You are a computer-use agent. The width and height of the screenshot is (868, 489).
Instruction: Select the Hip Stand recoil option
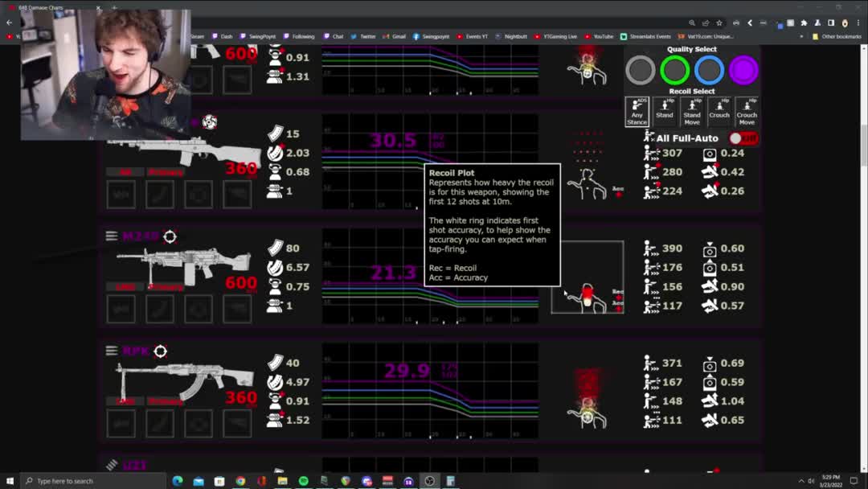(x=665, y=112)
